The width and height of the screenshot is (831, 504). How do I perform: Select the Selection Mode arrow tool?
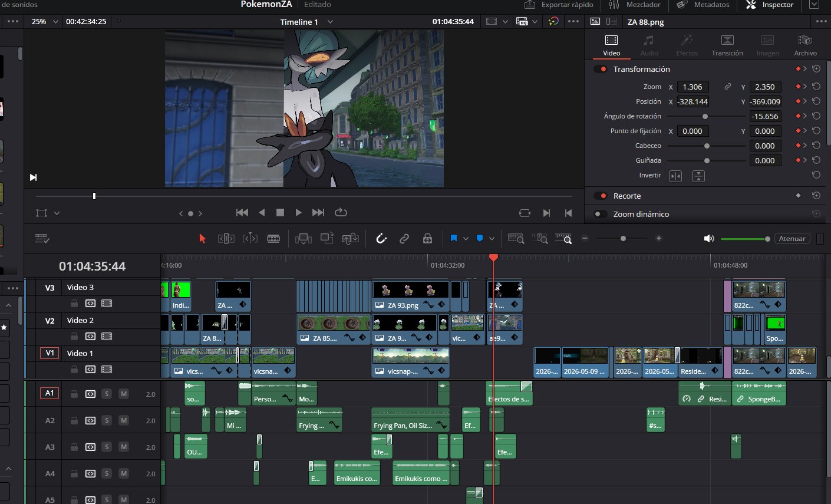(203, 238)
